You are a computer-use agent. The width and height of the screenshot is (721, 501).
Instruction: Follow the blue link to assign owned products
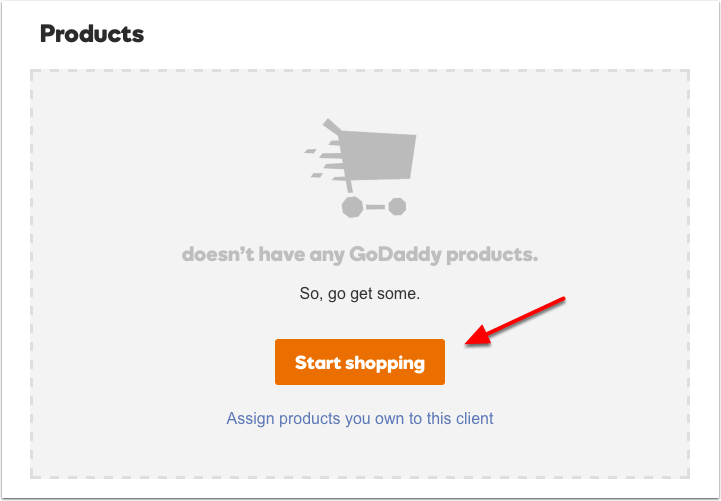(300, 418)
